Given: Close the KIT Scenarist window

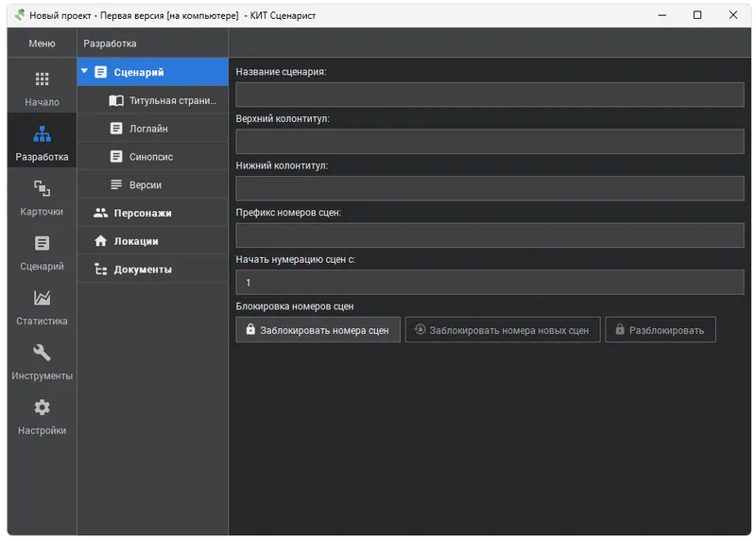Looking at the screenshot, I should coord(733,15).
